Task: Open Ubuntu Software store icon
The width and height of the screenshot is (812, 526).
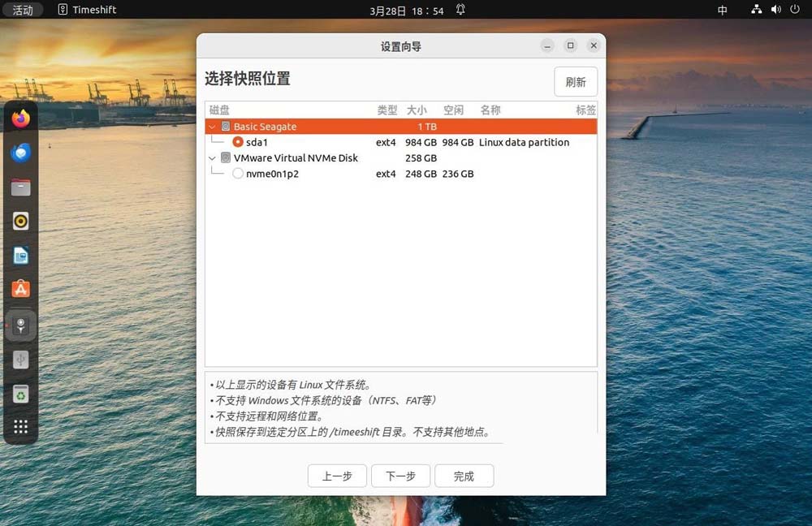Action: [20, 289]
